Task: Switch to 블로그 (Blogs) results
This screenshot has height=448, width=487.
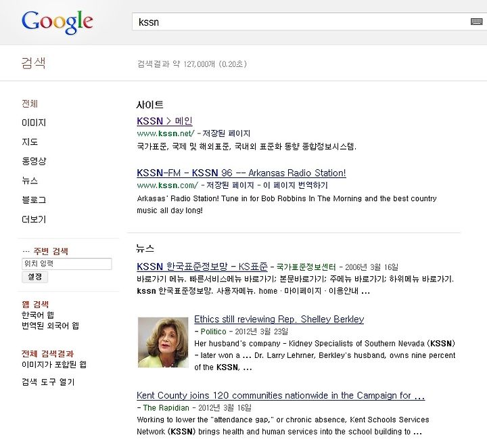Action: pos(34,200)
